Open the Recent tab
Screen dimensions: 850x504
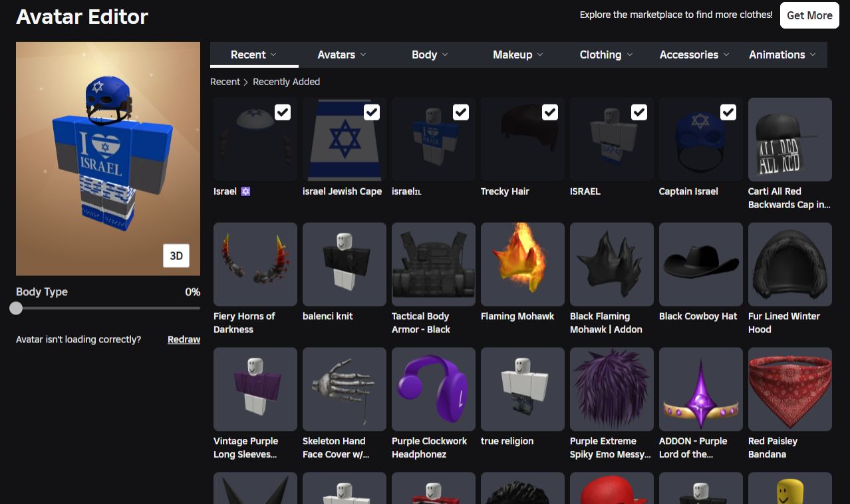pos(254,55)
